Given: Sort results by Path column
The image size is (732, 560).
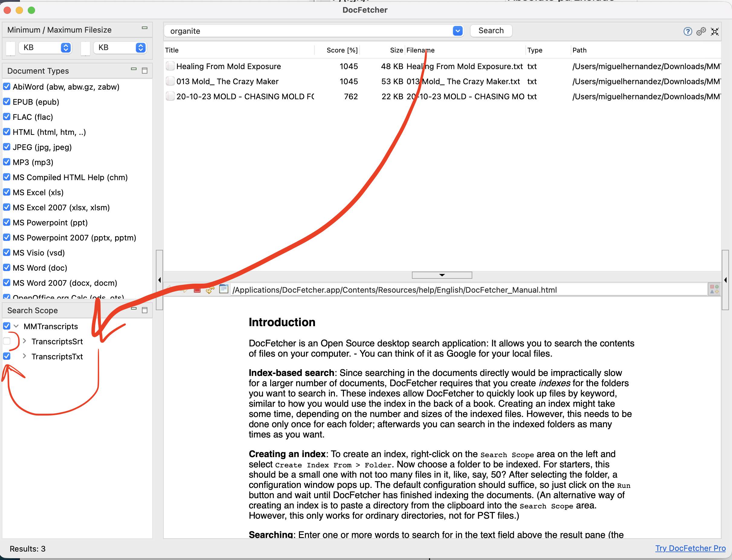Looking at the screenshot, I should point(646,50).
